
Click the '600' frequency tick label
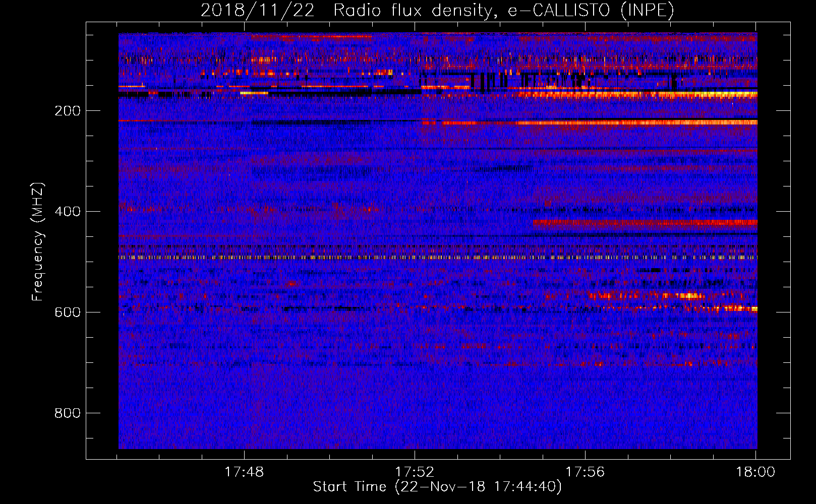click(68, 312)
